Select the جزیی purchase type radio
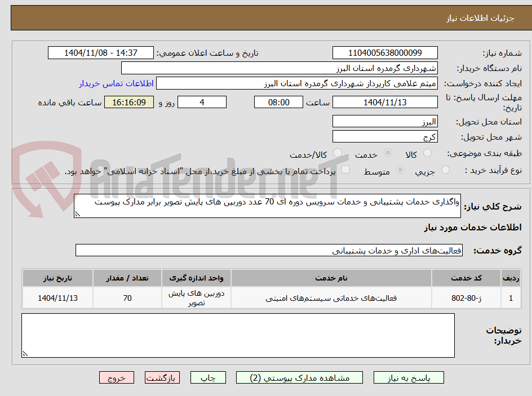Screen dimensions: 532x396 coord(445,170)
